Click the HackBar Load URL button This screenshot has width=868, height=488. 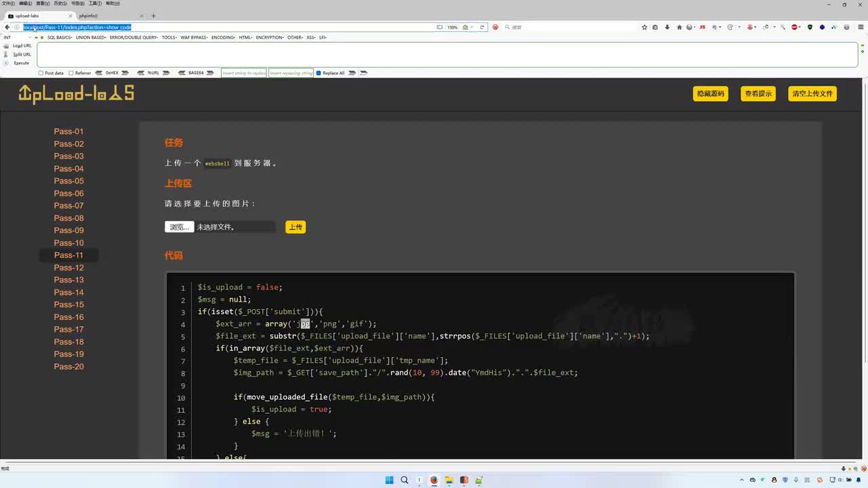[x=22, y=46]
